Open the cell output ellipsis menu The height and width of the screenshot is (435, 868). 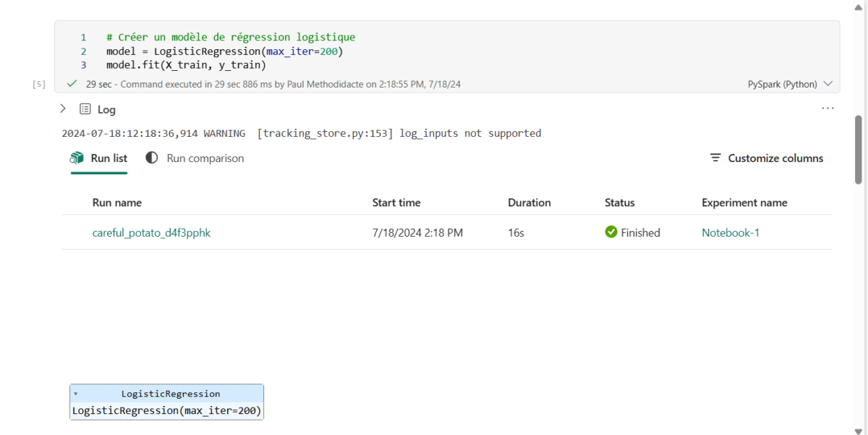[827, 109]
